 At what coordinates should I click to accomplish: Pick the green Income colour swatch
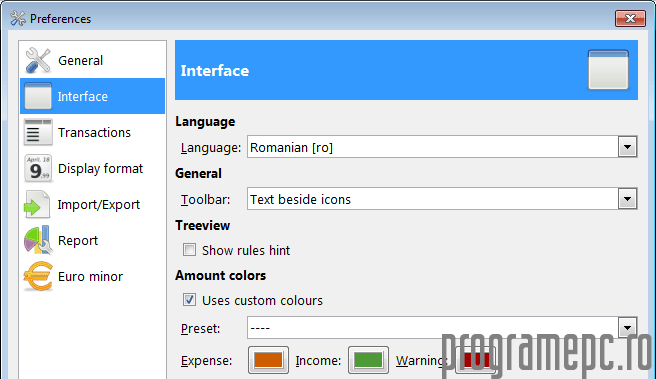pos(368,360)
